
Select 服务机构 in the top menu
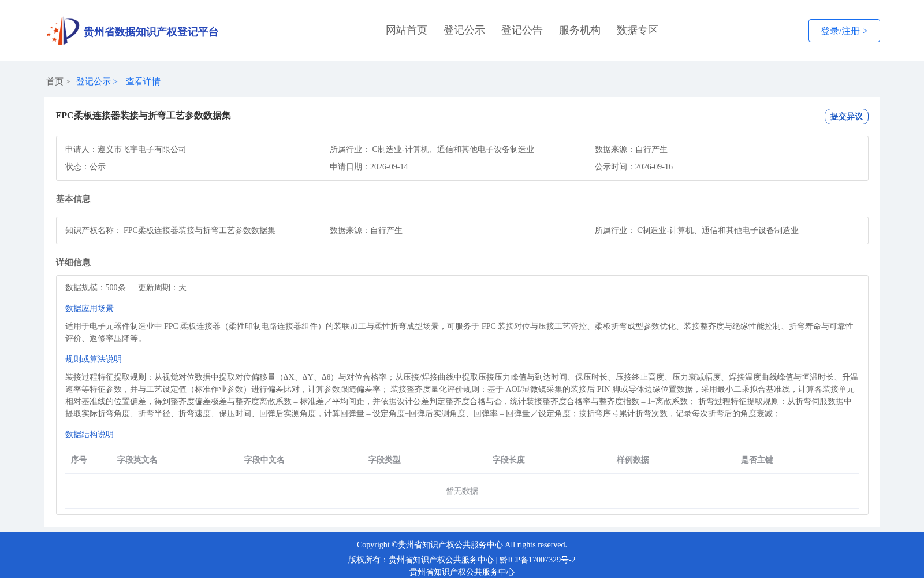(x=580, y=30)
